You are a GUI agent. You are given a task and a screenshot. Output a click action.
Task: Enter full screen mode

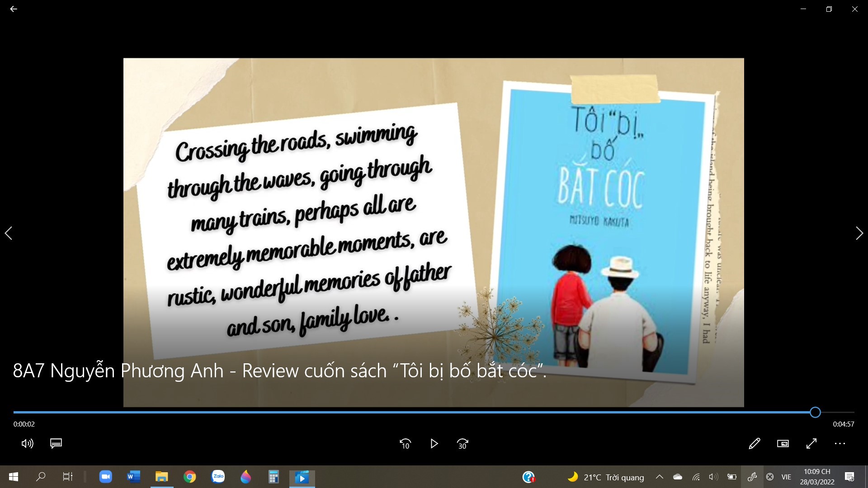point(811,444)
